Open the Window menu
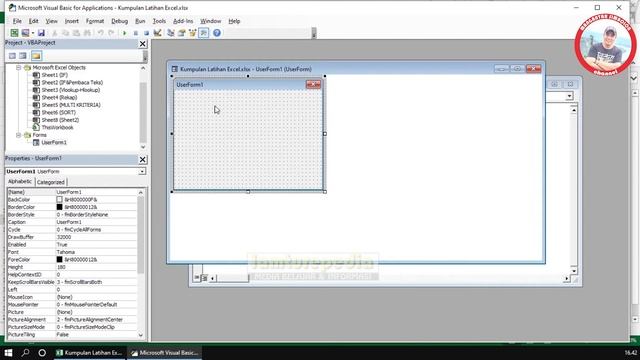Screen dimensions: 640x360 (x=210, y=21)
